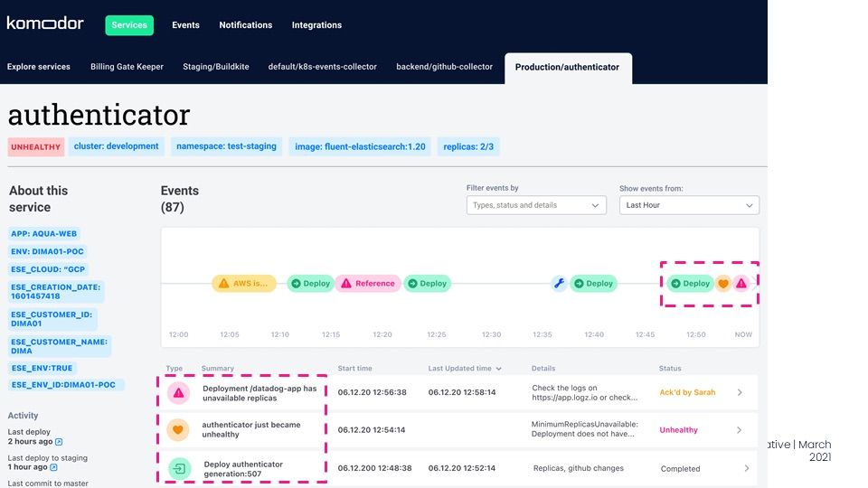Click the Start time column header
Image resolution: width=868 pixels, height=488 pixels.
tap(354, 369)
